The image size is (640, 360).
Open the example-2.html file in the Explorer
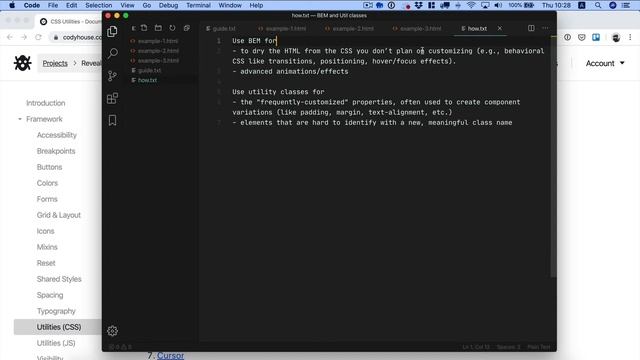coord(158,51)
